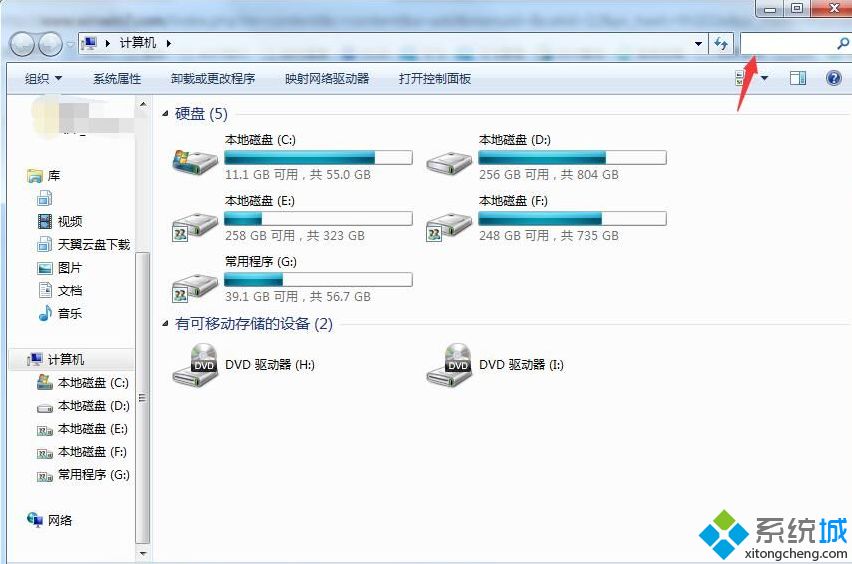Open the address bar history dropdown
The height and width of the screenshot is (564, 852).
(698, 43)
